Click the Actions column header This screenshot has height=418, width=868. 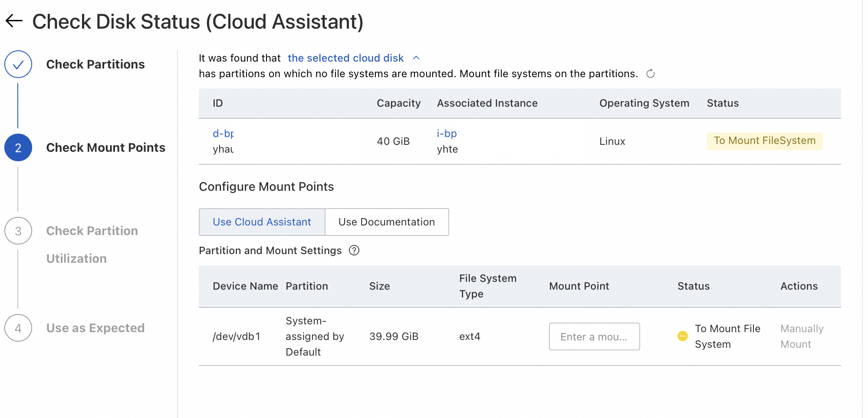click(799, 286)
